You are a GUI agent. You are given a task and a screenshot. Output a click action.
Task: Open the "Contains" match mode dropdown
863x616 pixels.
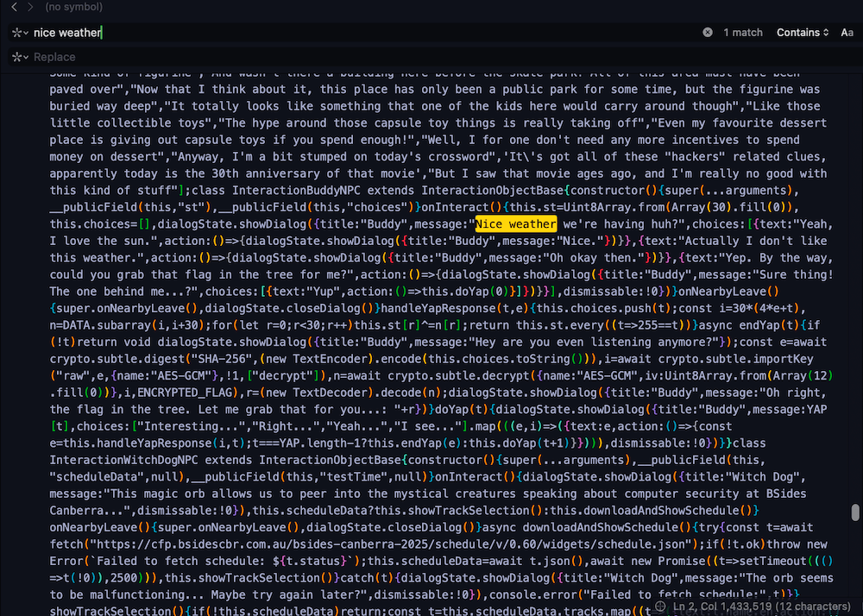click(x=803, y=33)
